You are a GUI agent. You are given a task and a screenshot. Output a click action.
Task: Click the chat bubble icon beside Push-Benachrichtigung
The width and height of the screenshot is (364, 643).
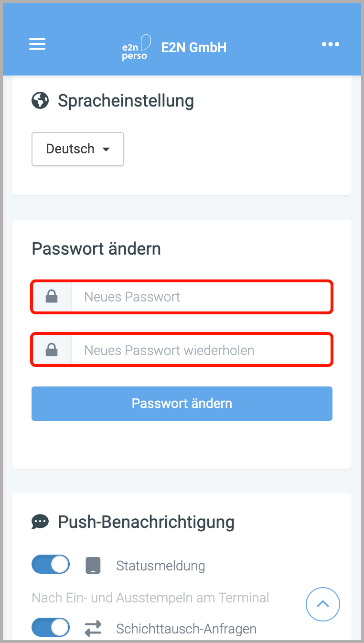pyautogui.click(x=40, y=522)
